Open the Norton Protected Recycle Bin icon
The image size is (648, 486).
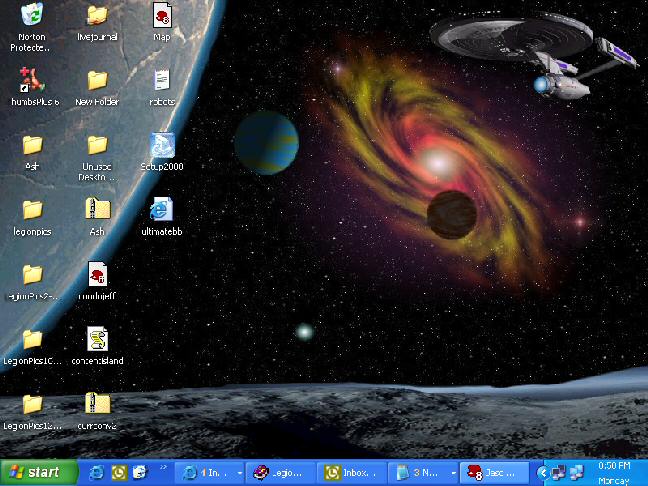pos(31,15)
